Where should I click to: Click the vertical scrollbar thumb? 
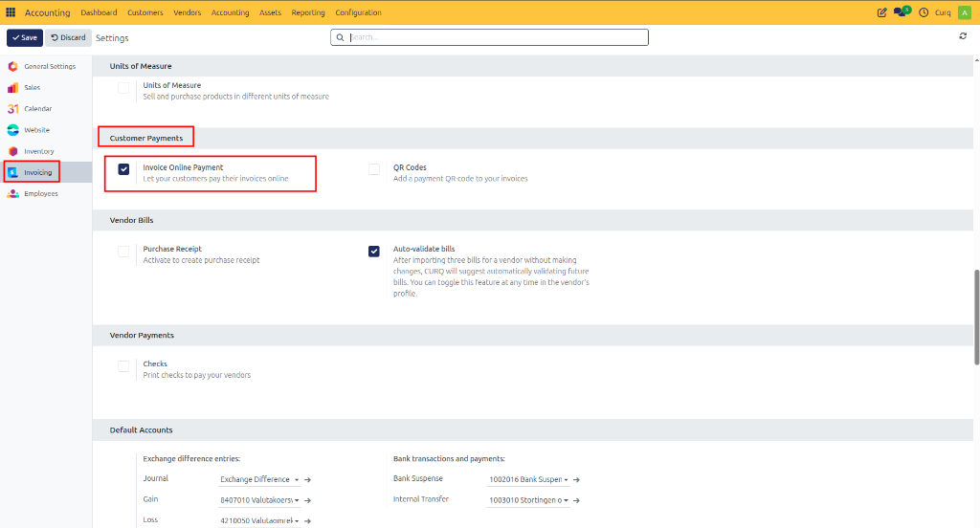976,317
